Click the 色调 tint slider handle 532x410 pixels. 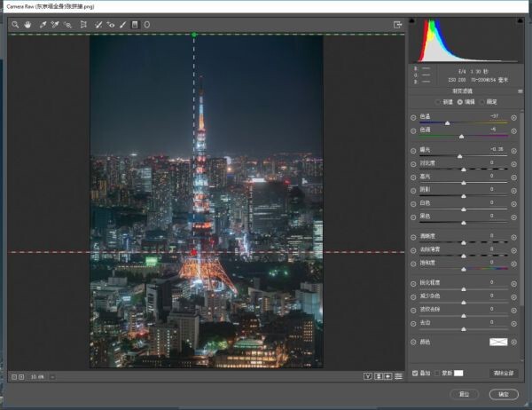[461, 137]
